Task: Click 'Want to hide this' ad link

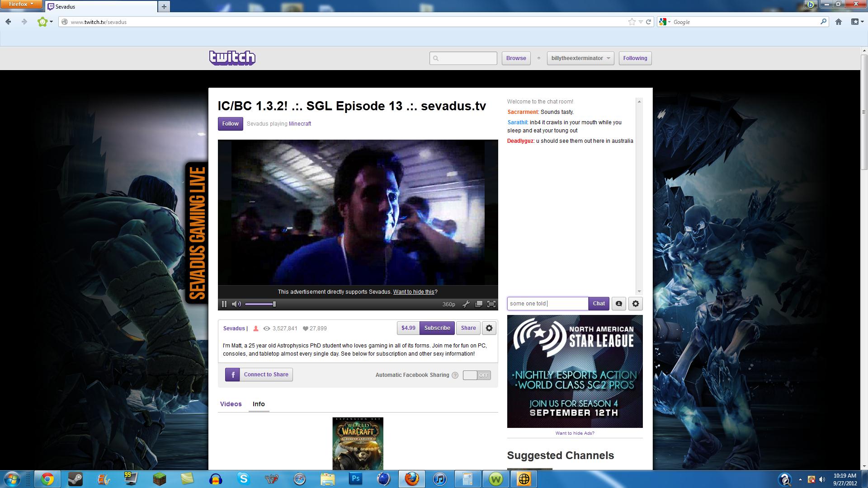Action: [414, 292]
